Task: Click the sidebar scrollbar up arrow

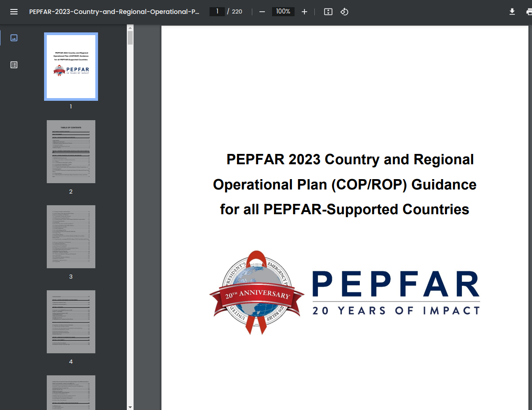Action: pyautogui.click(x=130, y=28)
